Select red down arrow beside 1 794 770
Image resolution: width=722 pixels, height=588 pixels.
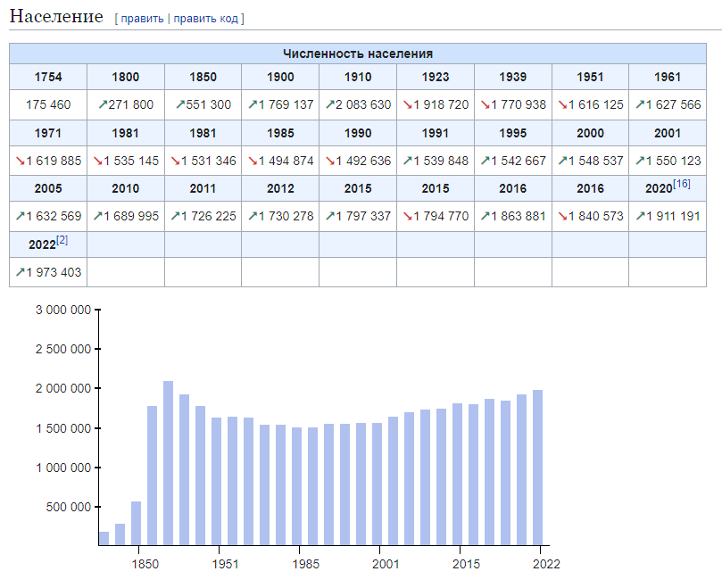point(409,216)
